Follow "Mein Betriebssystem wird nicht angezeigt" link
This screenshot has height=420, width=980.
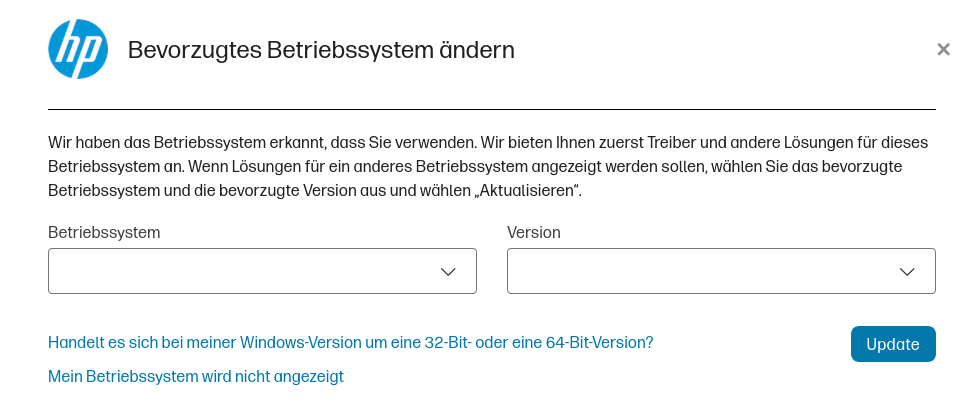tap(196, 377)
